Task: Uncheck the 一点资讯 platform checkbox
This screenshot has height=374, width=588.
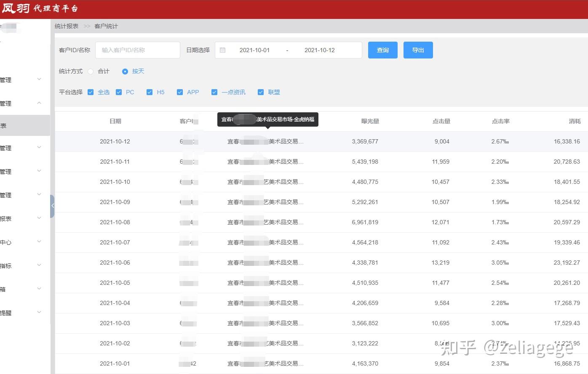Action: click(x=214, y=92)
